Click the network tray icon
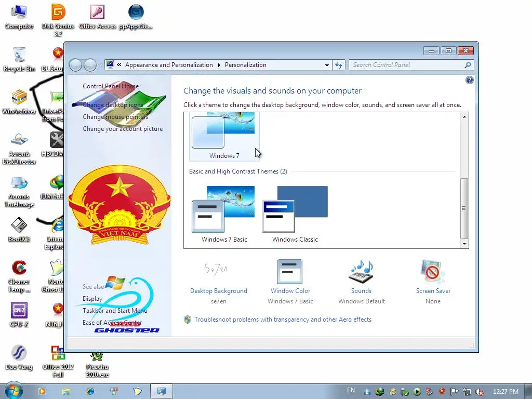The height and width of the screenshot is (399, 532). pos(467,392)
